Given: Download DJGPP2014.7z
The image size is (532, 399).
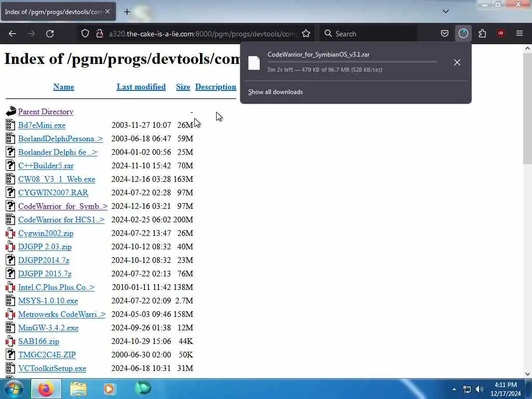Looking at the screenshot, I should click(x=44, y=260).
